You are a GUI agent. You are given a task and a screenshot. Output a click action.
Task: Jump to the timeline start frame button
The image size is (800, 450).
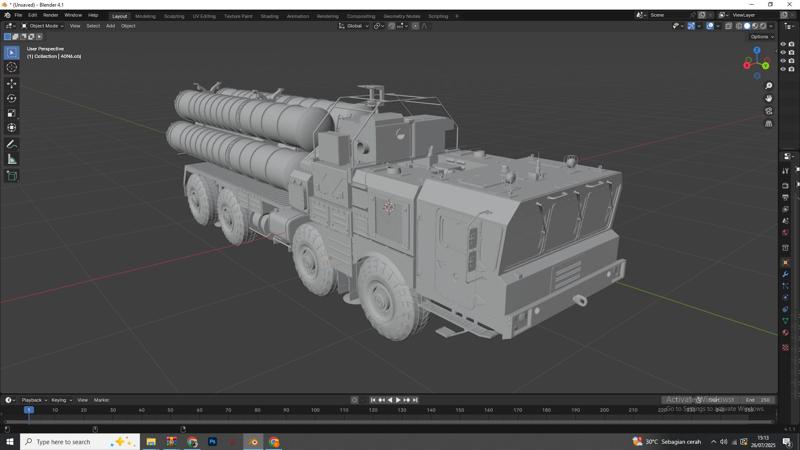(x=373, y=400)
